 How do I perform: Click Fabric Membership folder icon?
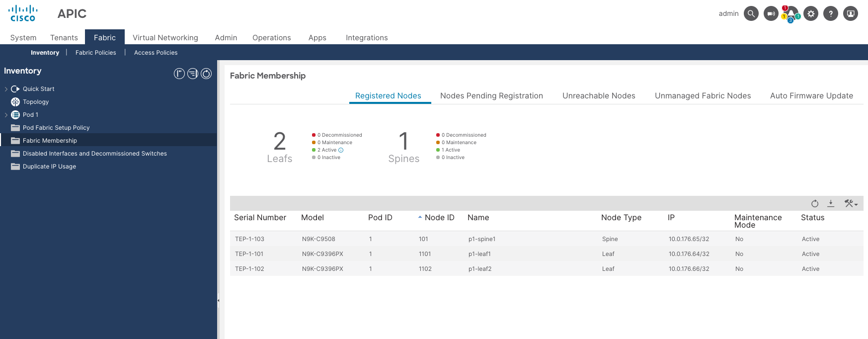[x=15, y=141]
